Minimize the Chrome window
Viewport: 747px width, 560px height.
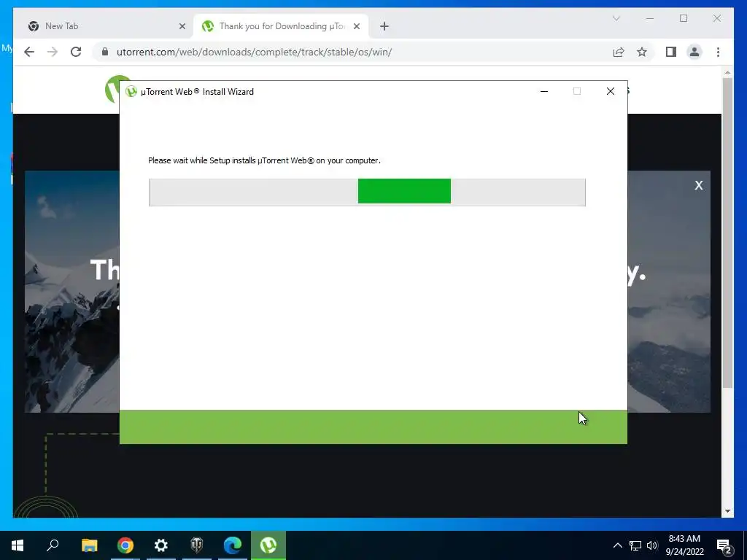pos(650,18)
